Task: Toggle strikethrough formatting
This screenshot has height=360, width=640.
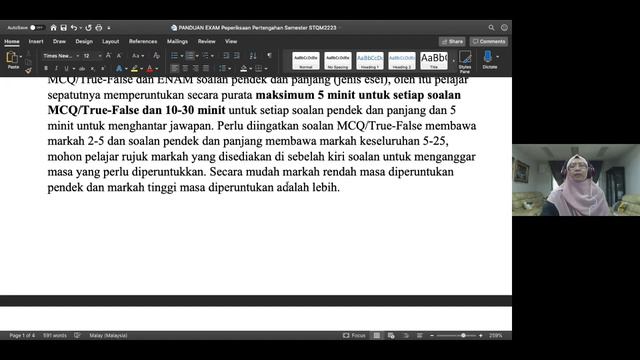Action: tap(82, 69)
